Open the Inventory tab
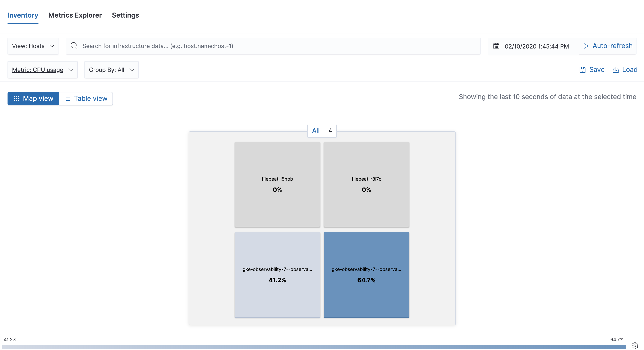Screen dimensions: 644x350 click(23, 15)
